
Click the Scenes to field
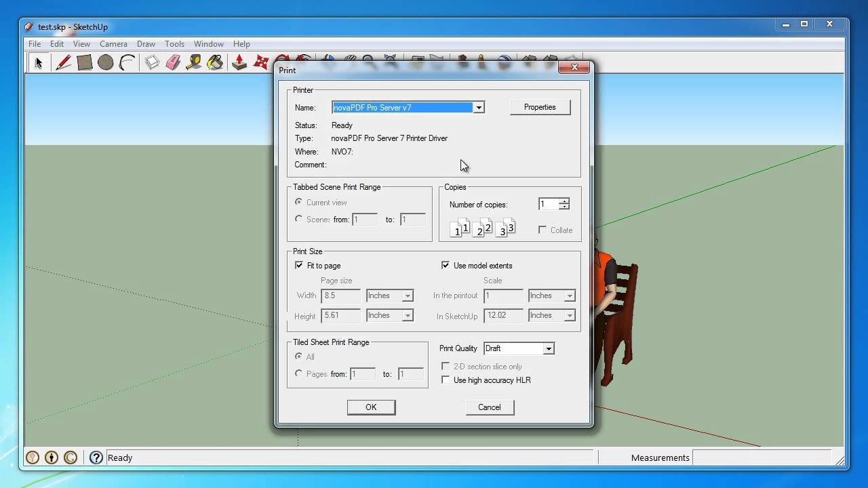(x=412, y=219)
